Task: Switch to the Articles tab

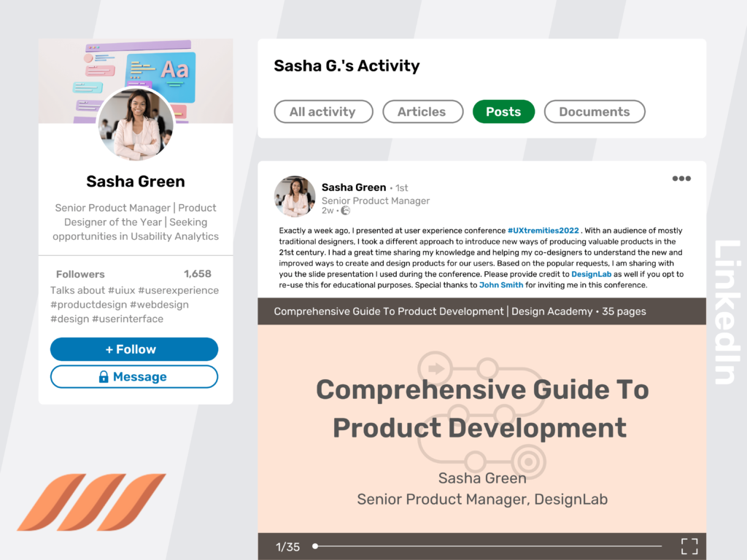Action: [422, 112]
